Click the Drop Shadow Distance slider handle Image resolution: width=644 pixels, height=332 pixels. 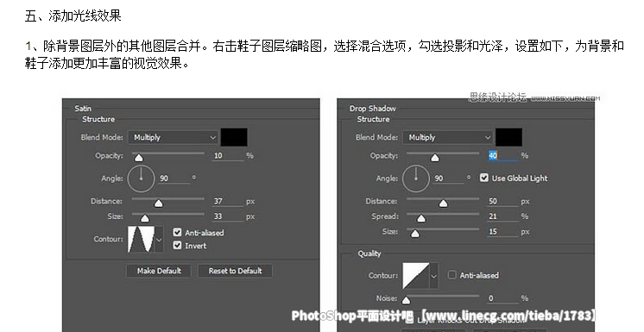pos(443,204)
